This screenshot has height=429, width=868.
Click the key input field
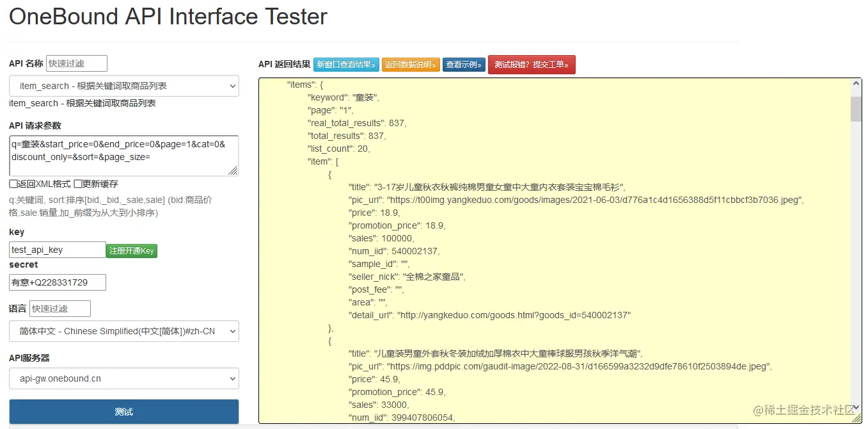pos(58,250)
